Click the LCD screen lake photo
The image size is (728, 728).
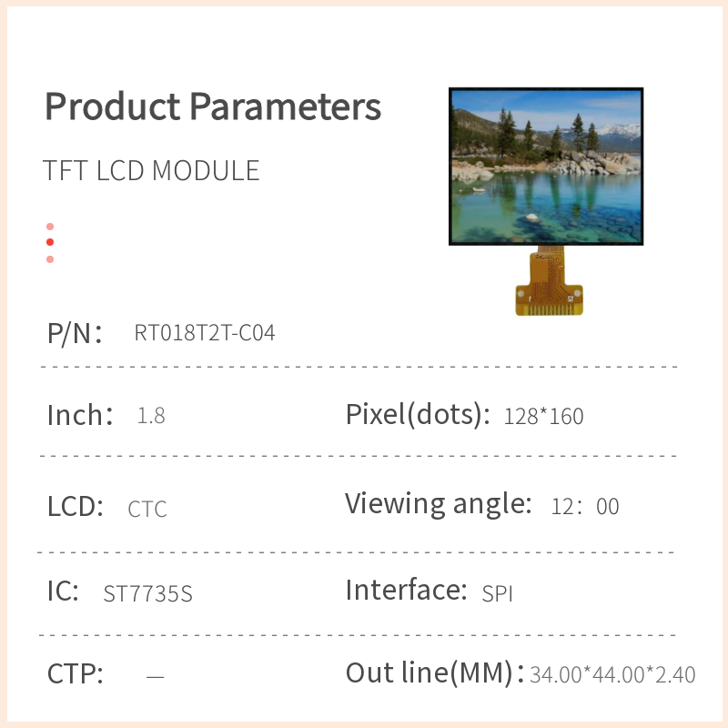pos(546,167)
